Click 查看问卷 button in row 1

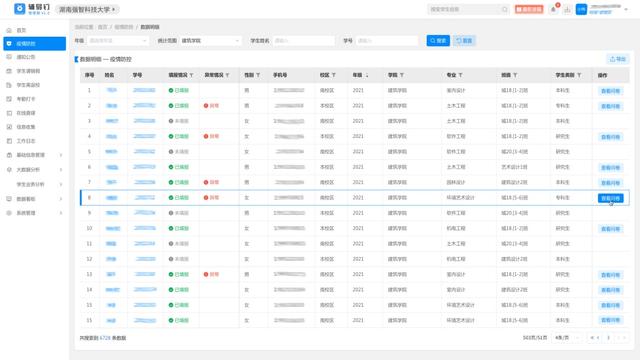point(611,91)
